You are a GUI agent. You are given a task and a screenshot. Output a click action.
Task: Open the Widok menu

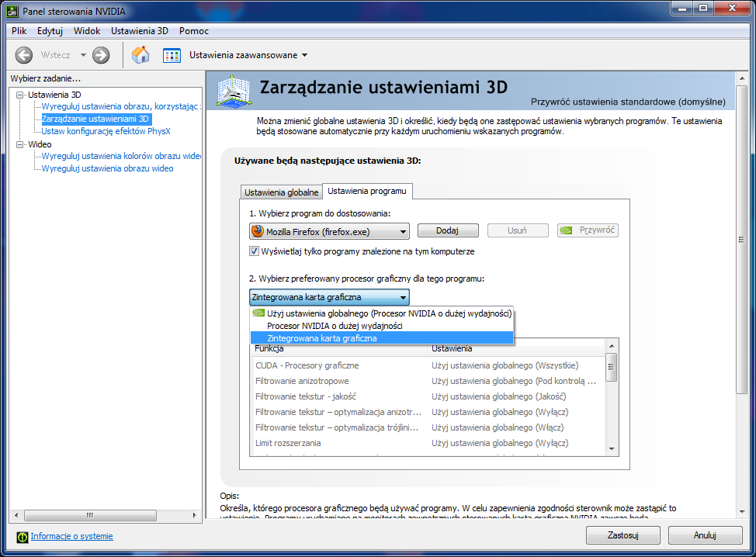[x=87, y=31]
